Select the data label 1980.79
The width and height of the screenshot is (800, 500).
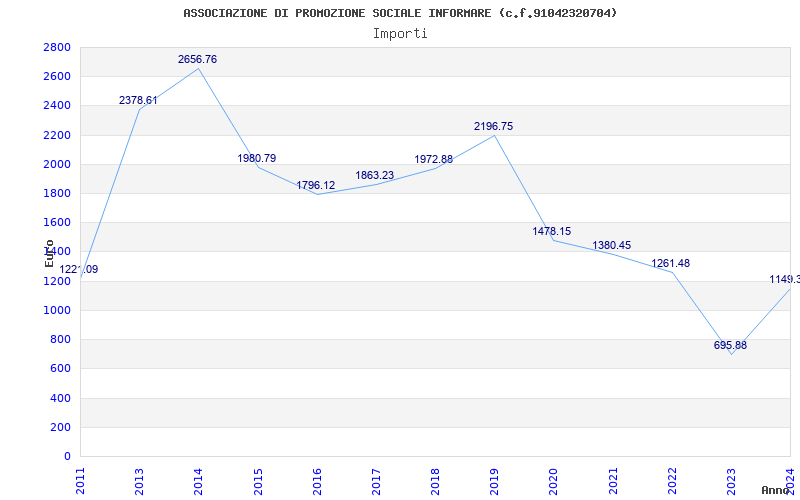[257, 158]
